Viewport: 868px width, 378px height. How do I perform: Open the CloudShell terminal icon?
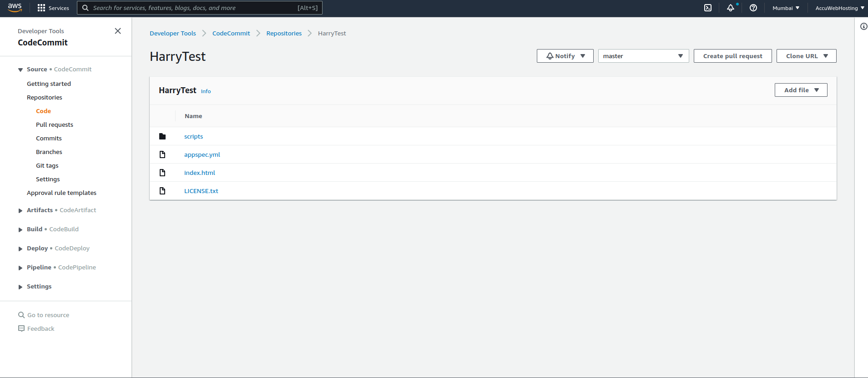pyautogui.click(x=708, y=8)
